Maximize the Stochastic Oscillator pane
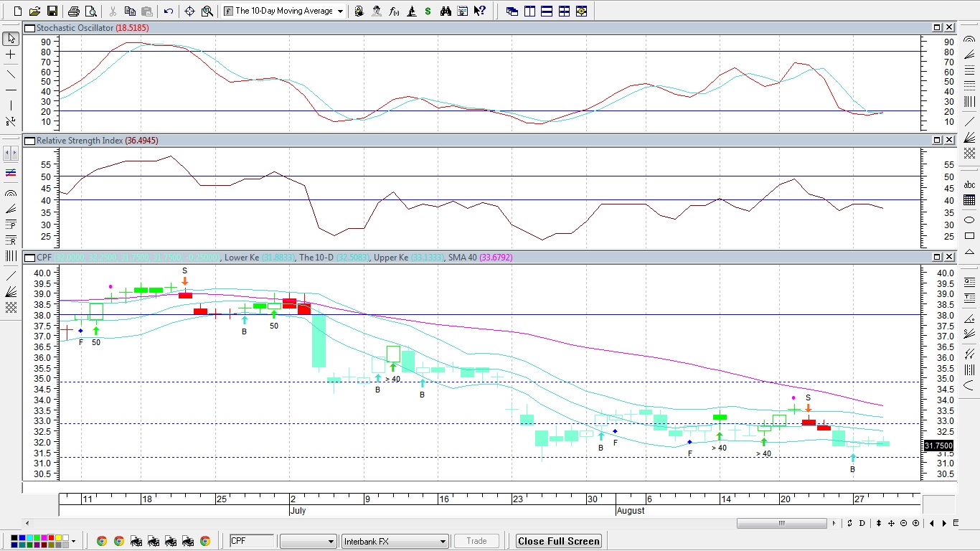The image size is (980, 551). pos(937,27)
